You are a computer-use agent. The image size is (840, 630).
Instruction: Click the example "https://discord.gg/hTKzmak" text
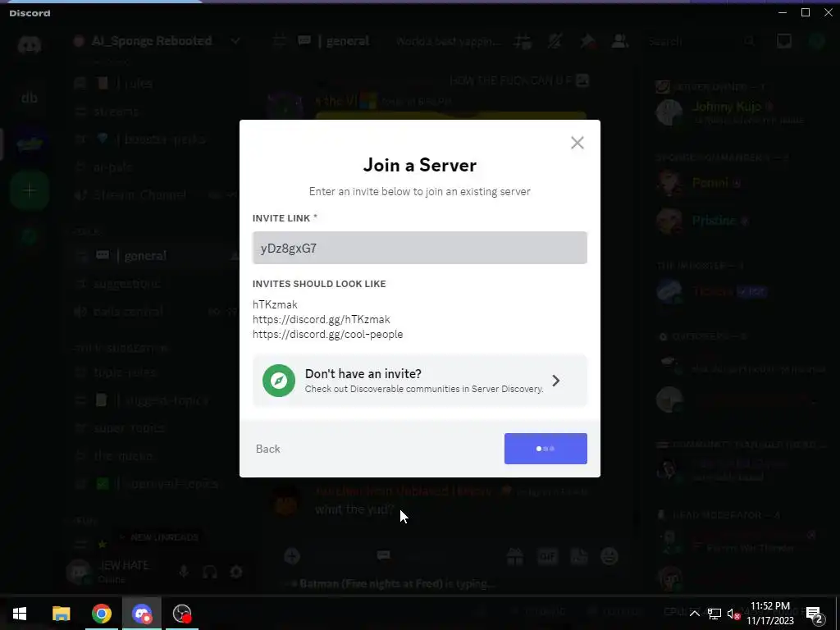[x=322, y=319]
